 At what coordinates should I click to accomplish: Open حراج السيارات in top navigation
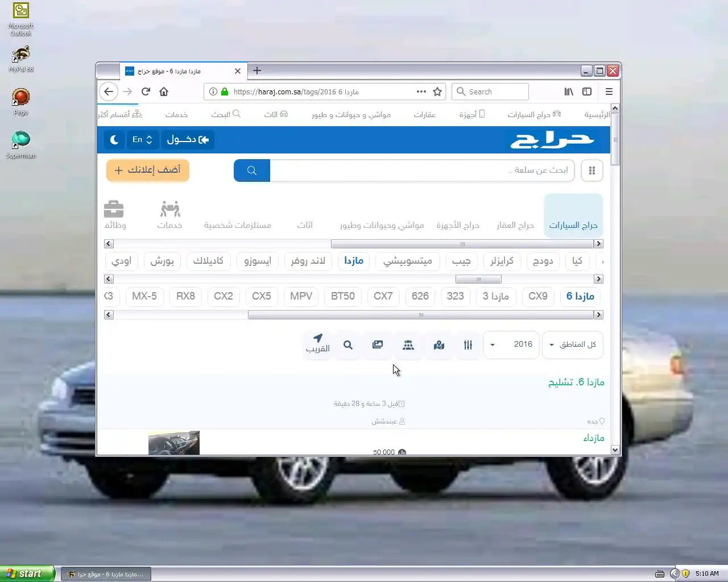click(x=534, y=114)
